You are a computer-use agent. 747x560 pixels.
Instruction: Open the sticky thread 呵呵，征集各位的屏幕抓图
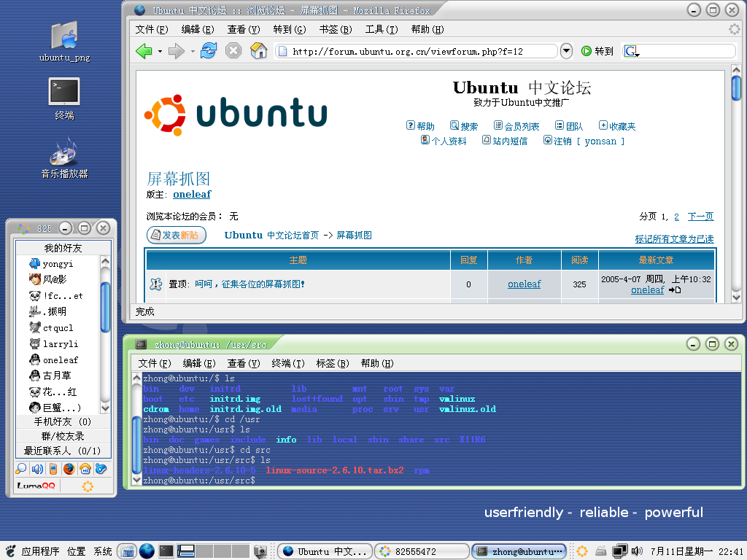tap(249, 284)
